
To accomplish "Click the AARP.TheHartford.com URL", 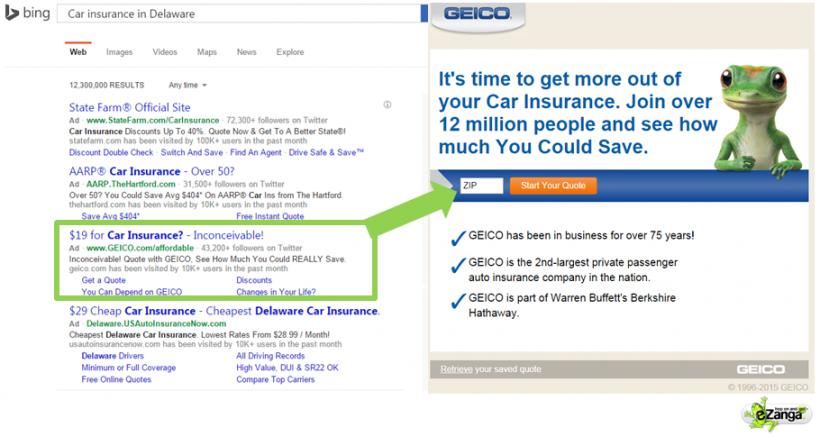I will 131,184.
